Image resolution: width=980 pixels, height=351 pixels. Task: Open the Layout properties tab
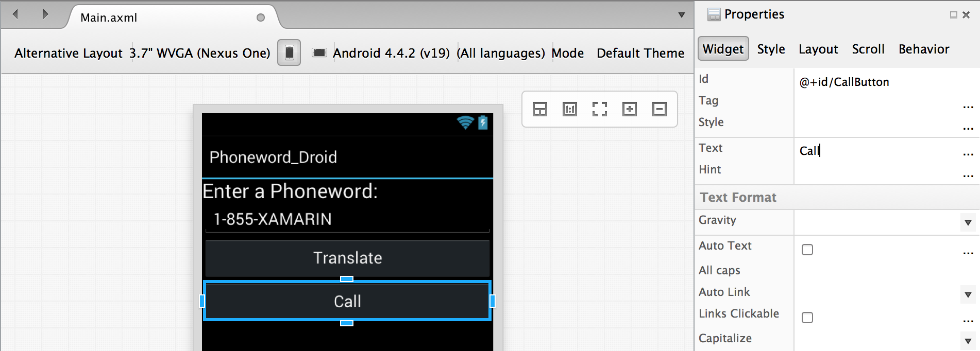click(818, 49)
